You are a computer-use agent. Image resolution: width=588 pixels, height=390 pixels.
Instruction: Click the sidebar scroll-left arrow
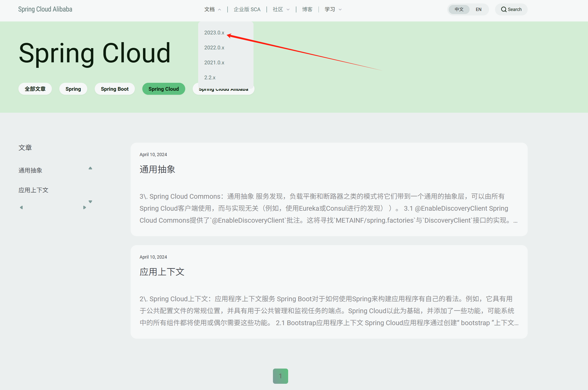(21, 207)
